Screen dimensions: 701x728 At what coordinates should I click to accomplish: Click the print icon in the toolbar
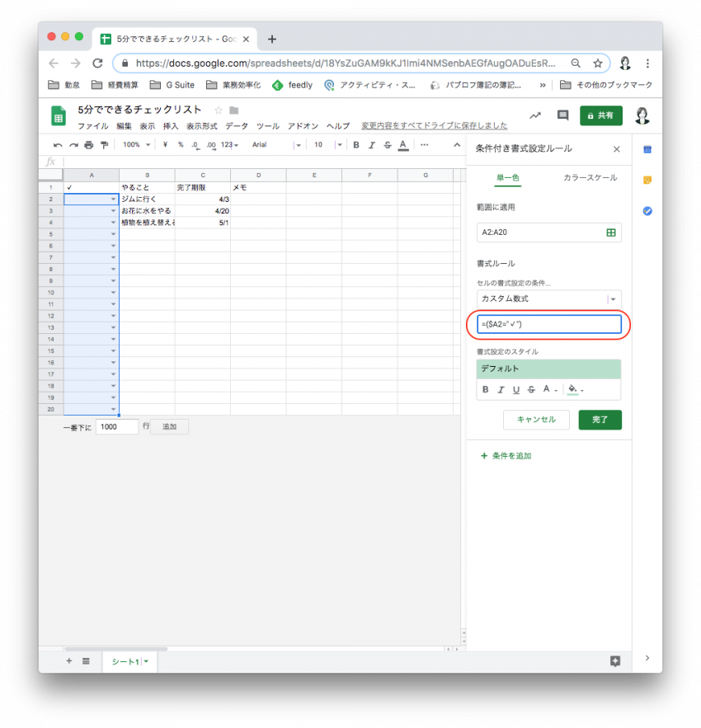[88, 145]
